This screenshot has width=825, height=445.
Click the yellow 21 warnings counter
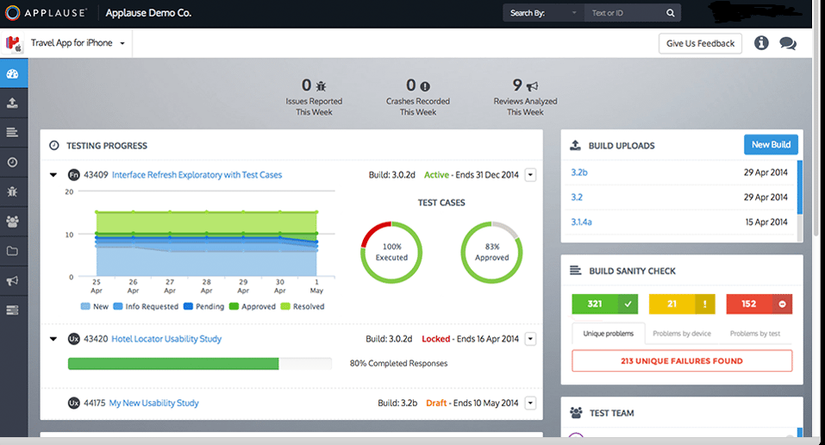click(682, 304)
